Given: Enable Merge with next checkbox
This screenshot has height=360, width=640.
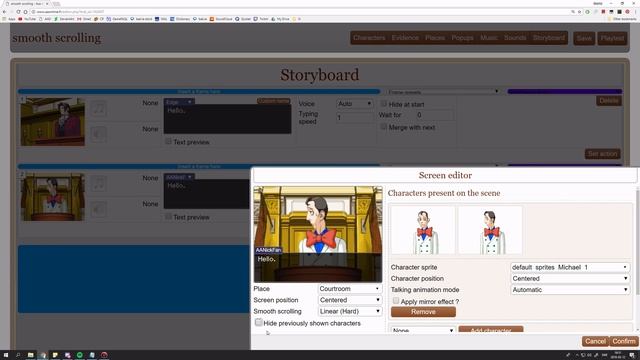Looking at the screenshot, I should [384, 127].
